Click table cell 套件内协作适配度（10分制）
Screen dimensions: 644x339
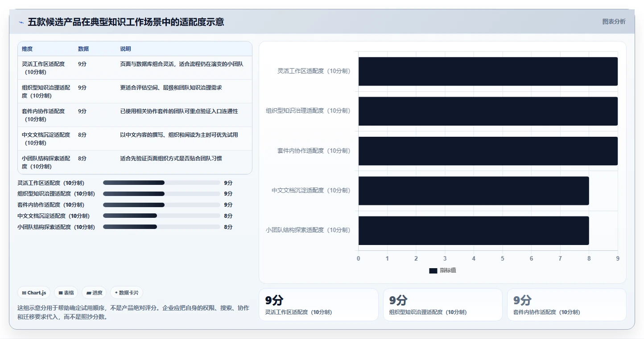coord(46,115)
